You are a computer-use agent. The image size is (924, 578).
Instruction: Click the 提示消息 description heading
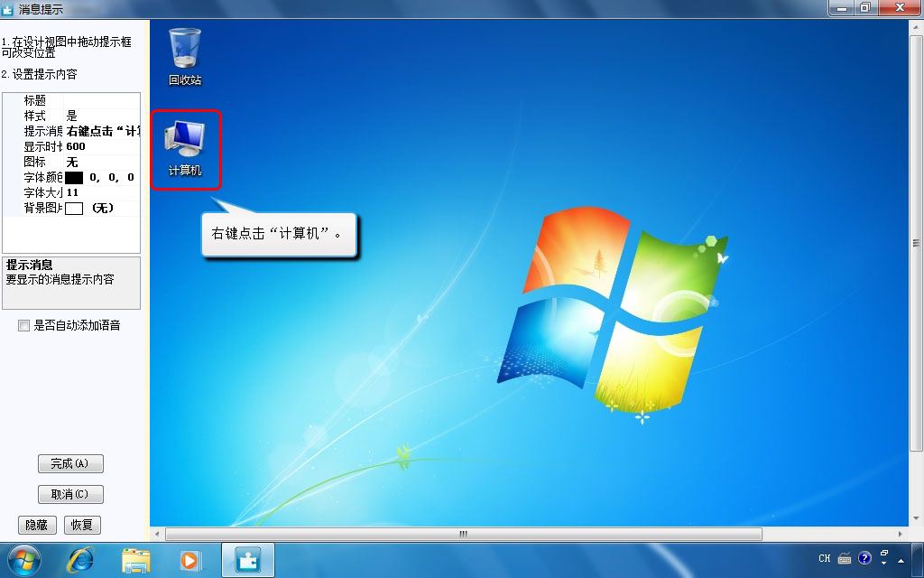[30, 265]
